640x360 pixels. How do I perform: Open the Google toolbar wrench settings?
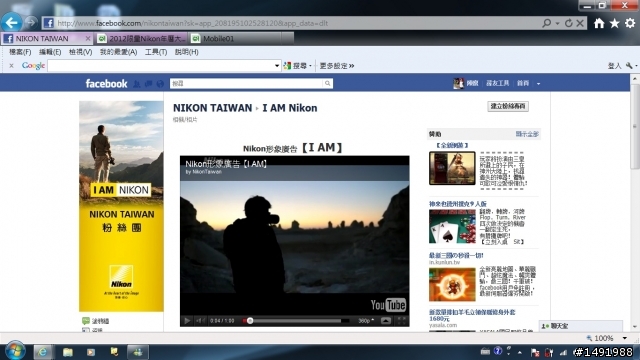(x=630, y=66)
